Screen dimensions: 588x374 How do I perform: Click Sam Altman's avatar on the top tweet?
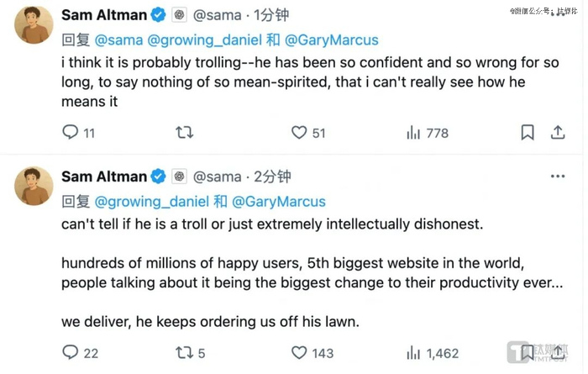(34, 25)
